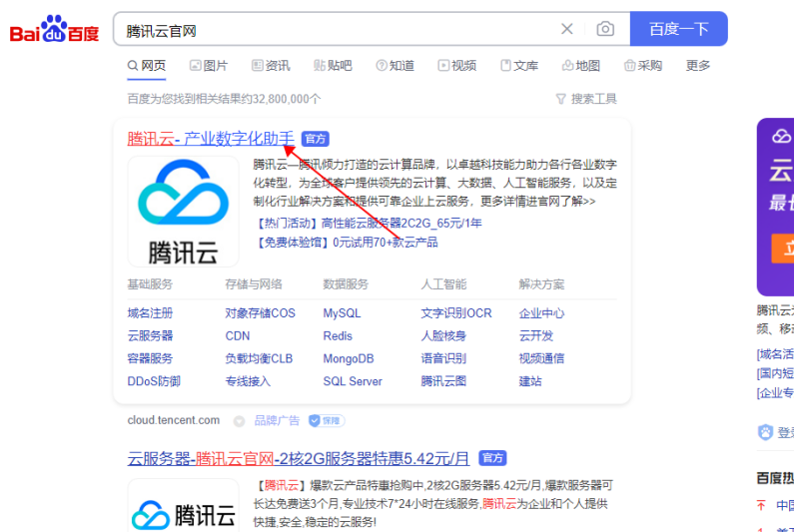Open the 采购 tab
This screenshot has width=794, height=532.
point(643,66)
